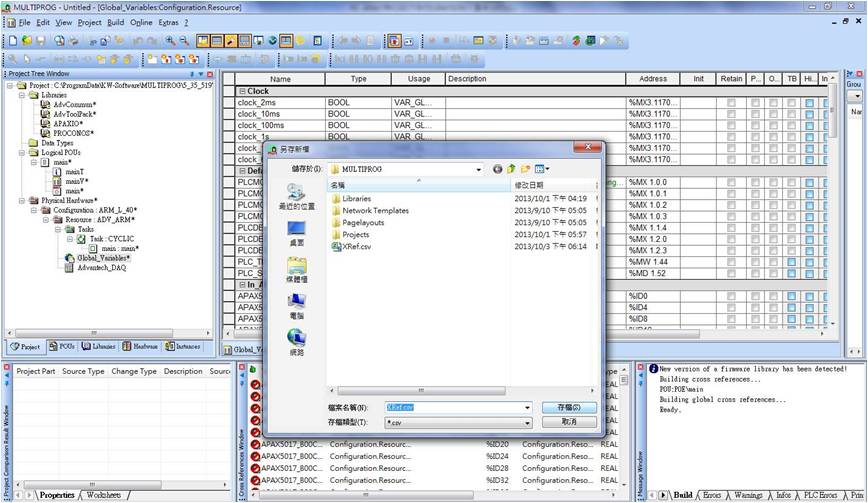Open the Network (網路) shortcut in save dialog
The image size is (868, 503).
296,343
